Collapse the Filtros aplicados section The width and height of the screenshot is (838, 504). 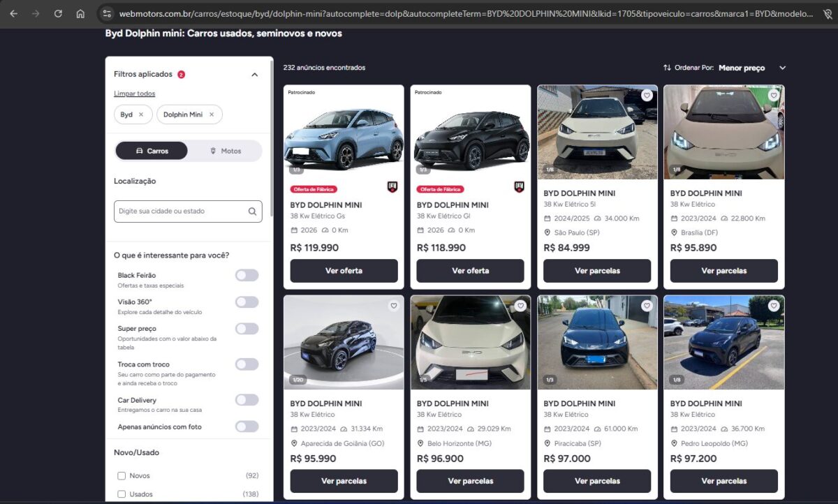pyautogui.click(x=254, y=75)
